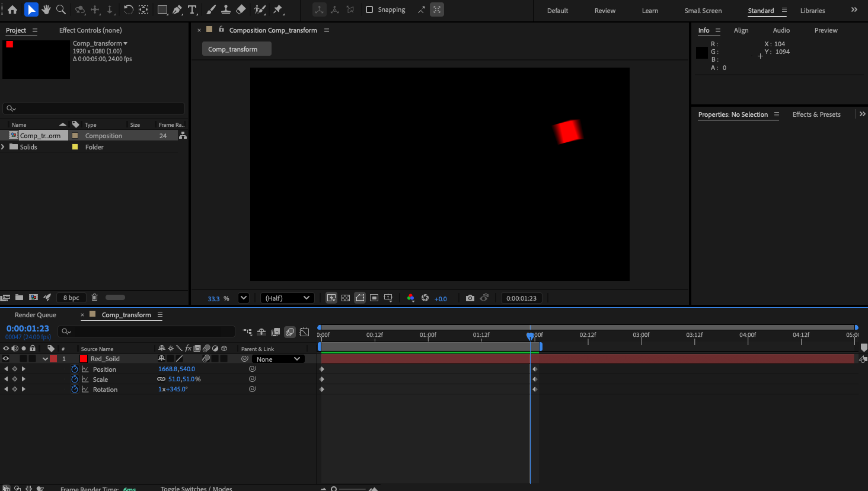The height and width of the screenshot is (491, 868).
Task: Switch to the Render Queue tab
Action: click(x=36, y=315)
